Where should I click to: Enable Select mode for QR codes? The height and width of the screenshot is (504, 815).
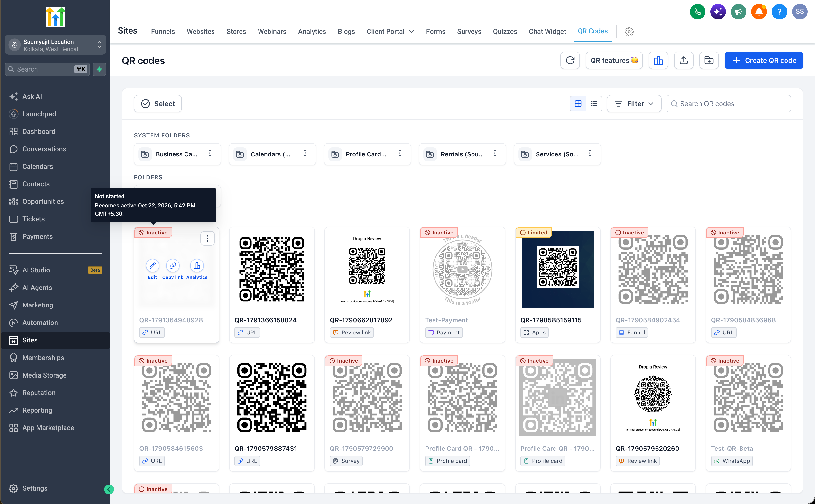[x=158, y=104]
